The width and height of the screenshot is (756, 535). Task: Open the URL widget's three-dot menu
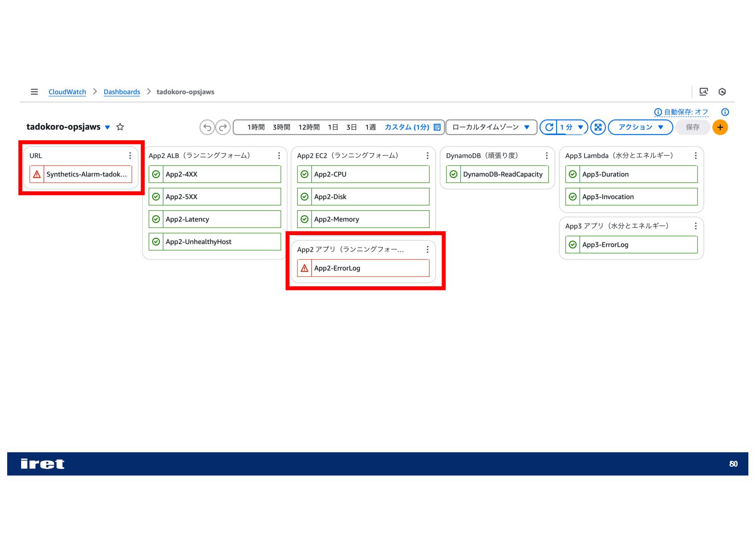130,156
